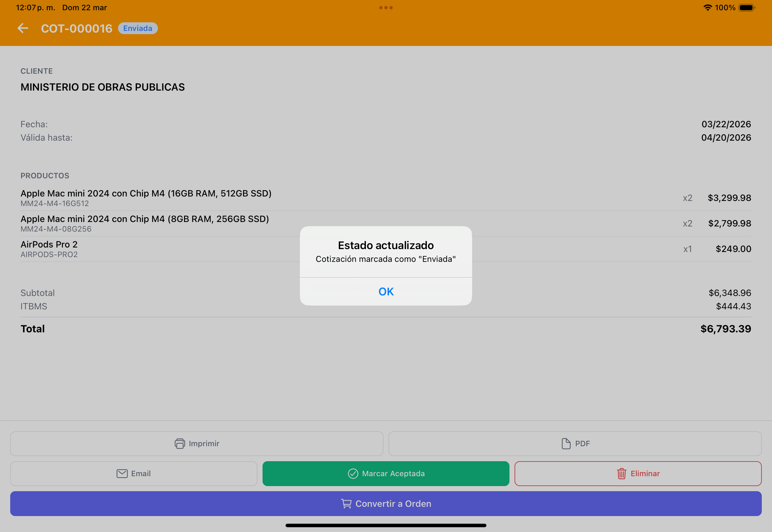Select the Mac mini 16GB RAM product row

pyautogui.click(x=386, y=198)
